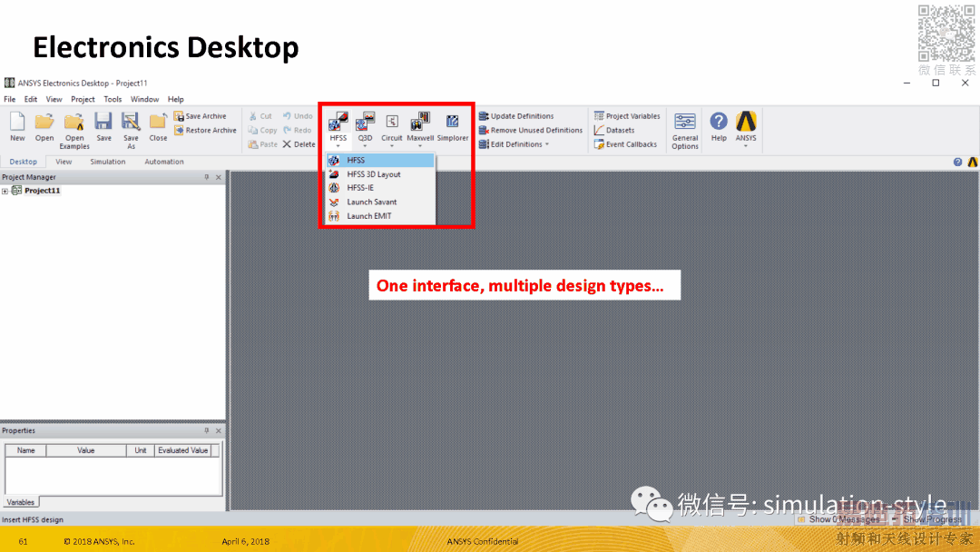This screenshot has height=552, width=980.
Task: Click the Delete command
Action: [x=299, y=144]
